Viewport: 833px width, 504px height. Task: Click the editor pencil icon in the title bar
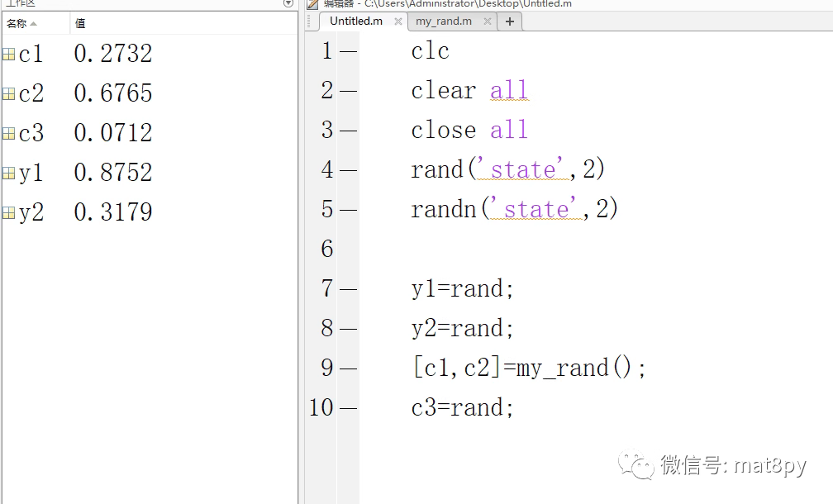coord(312,4)
